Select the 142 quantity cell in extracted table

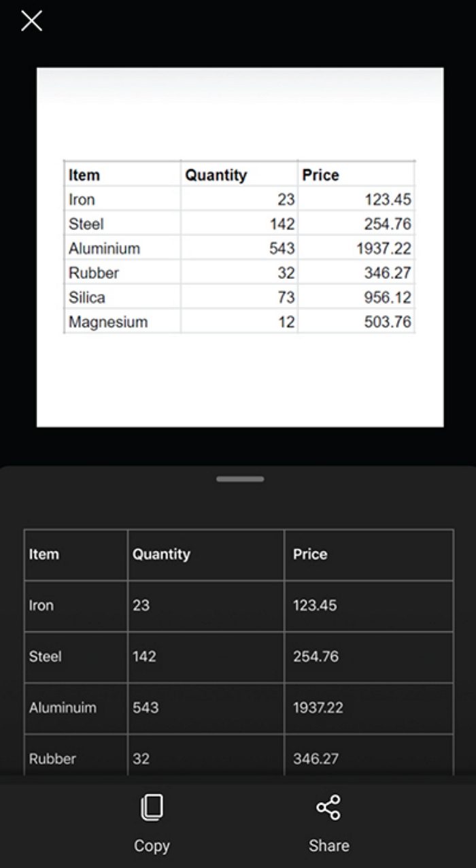(x=205, y=656)
